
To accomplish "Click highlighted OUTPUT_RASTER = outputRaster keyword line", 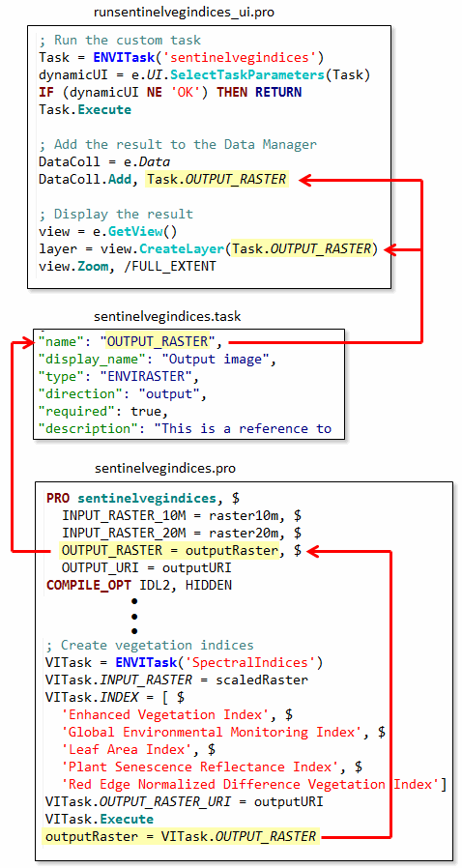I will point(169,551).
